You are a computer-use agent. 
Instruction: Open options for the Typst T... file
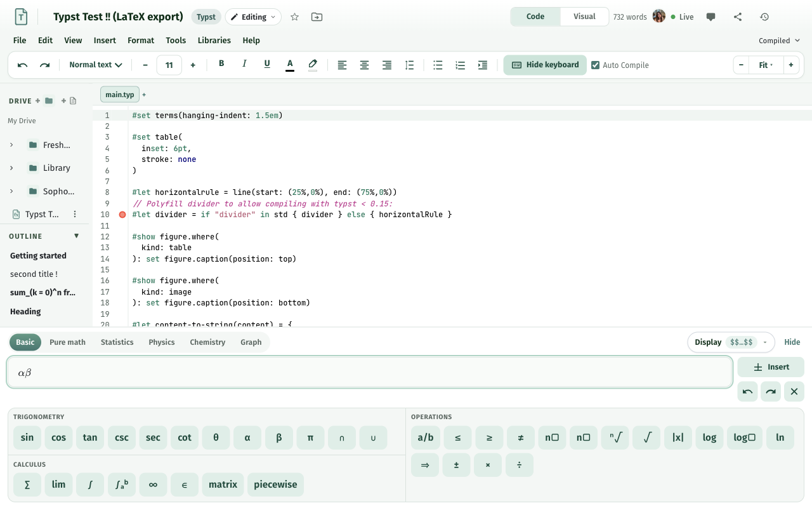click(75, 214)
